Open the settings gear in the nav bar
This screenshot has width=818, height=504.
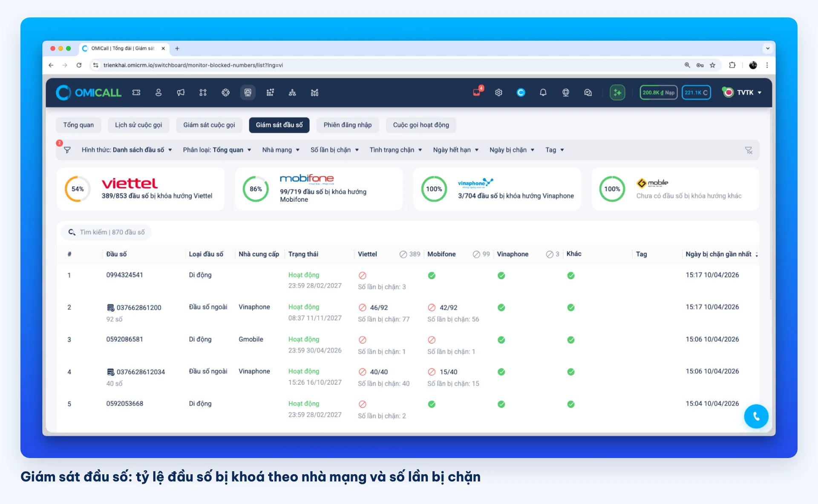tap(499, 92)
